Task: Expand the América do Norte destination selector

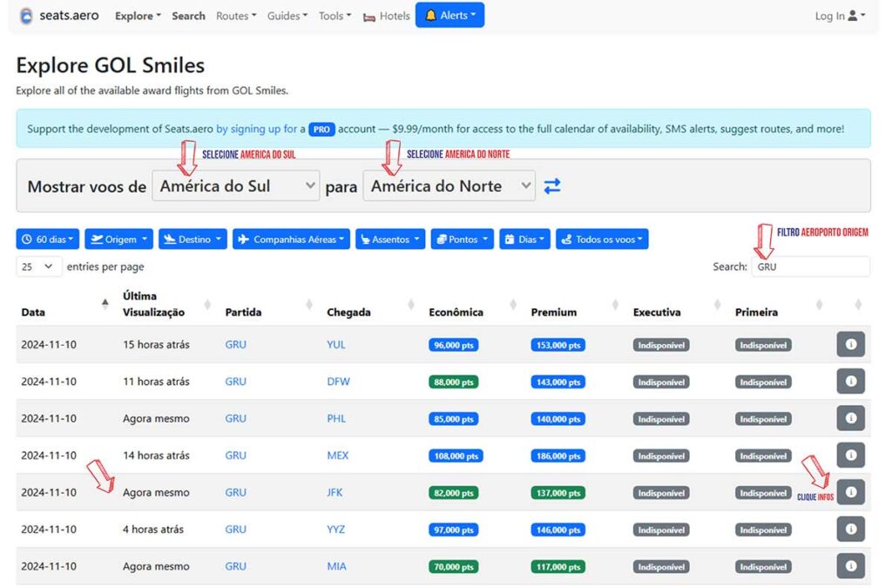Action: point(449,186)
